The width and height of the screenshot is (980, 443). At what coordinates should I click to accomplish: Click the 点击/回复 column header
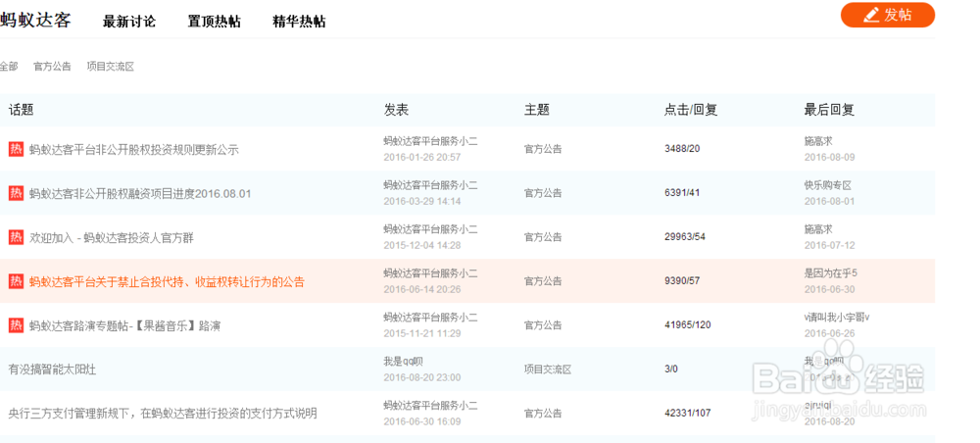click(691, 110)
